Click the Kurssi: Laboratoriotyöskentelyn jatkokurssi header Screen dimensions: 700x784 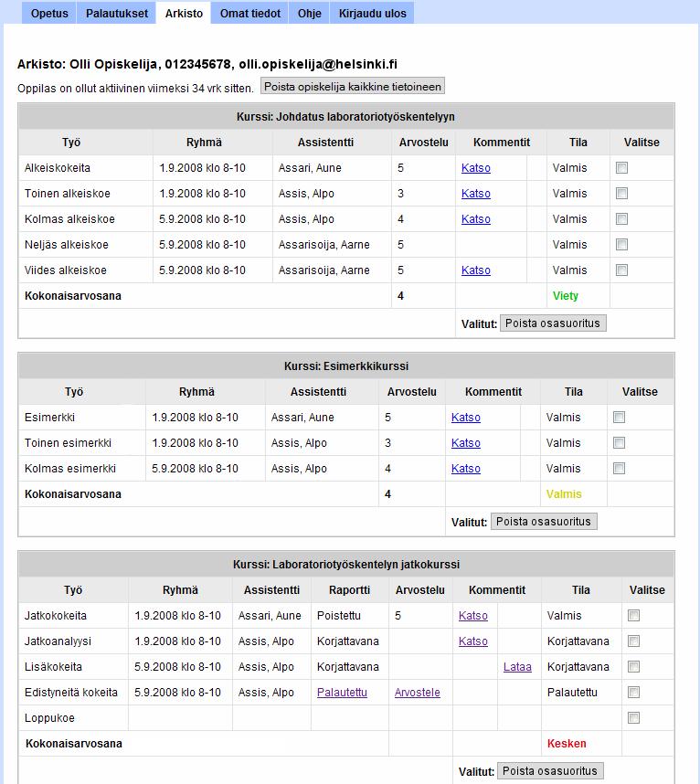point(346,564)
